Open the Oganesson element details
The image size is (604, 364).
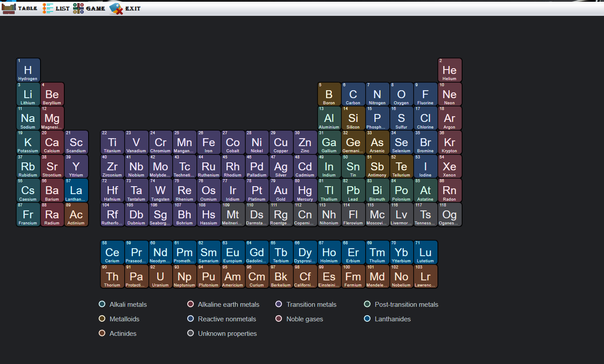click(449, 214)
